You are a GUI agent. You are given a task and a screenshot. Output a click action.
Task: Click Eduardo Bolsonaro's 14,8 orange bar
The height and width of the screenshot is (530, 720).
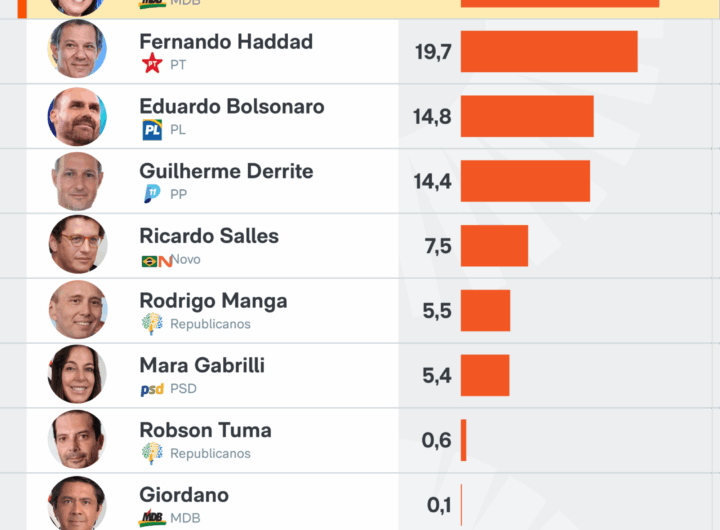point(527,116)
